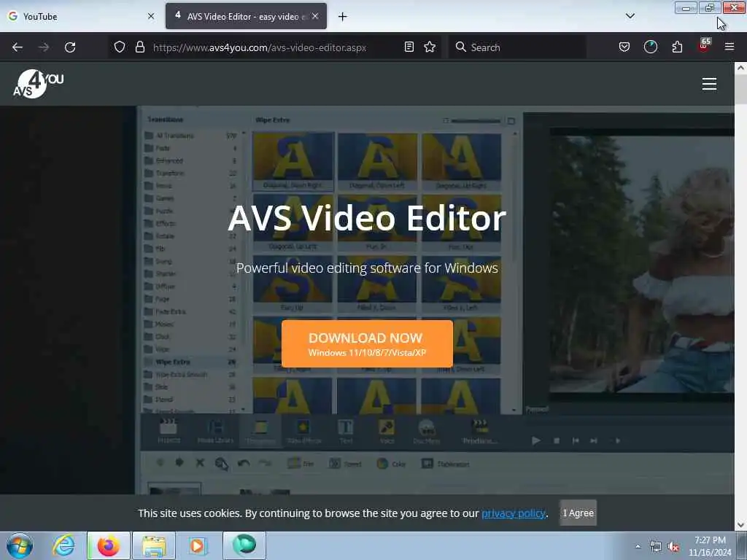Image resolution: width=747 pixels, height=560 pixels.
Task: Open a new browser tab
Action: (342, 17)
